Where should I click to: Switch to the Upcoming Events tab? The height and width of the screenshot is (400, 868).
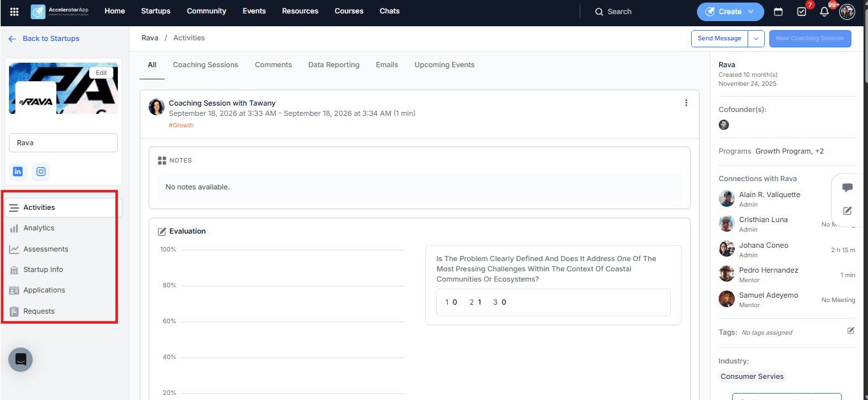pyautogui.click(x=445, y=65)
